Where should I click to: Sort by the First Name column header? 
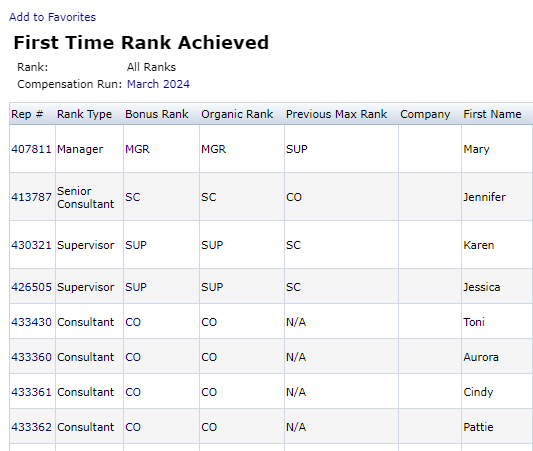click(492, 114)
